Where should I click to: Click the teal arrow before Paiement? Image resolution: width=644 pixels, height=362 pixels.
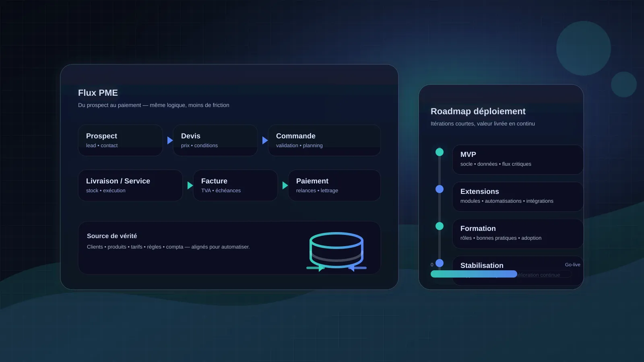point(285,185)
